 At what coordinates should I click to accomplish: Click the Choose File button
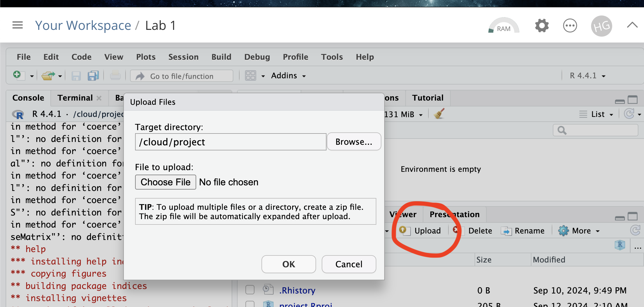coord(166,182)
